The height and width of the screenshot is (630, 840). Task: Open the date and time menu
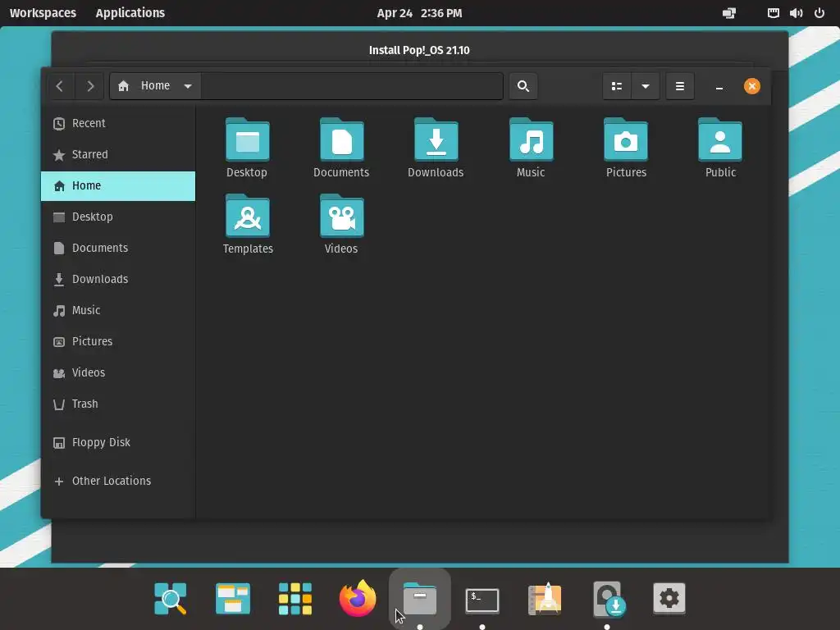pos(419,13)
